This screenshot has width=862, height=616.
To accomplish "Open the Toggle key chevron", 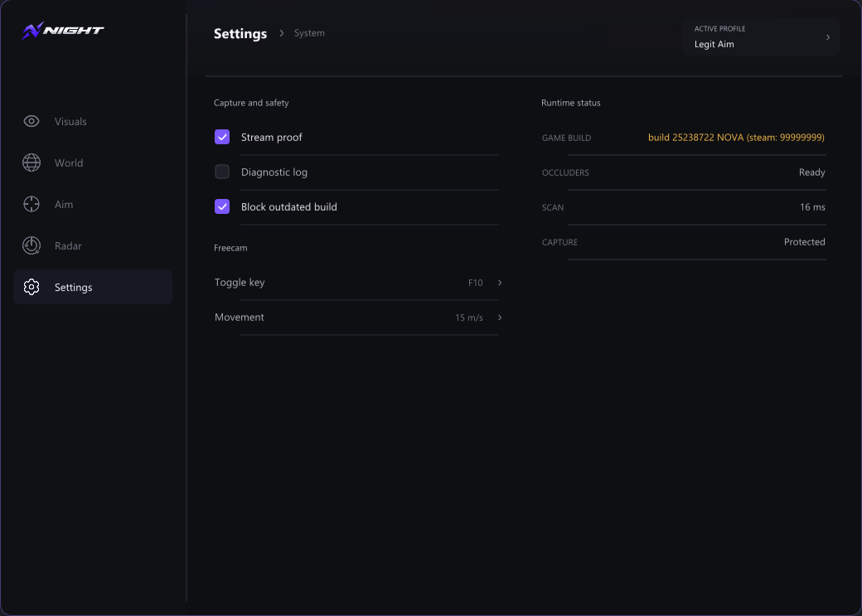I will 500,283.
